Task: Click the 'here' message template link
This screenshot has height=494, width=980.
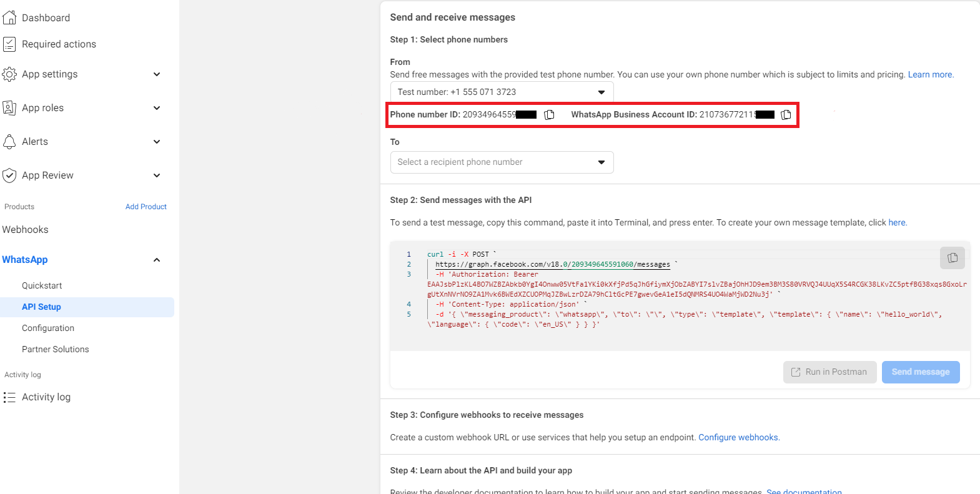Action: (x=897, y=222)
